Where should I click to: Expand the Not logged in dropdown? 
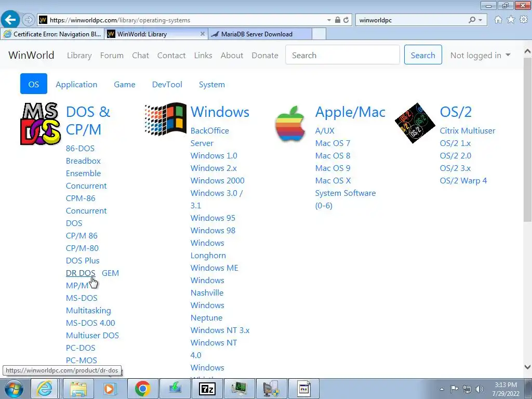tap(481, 55)
